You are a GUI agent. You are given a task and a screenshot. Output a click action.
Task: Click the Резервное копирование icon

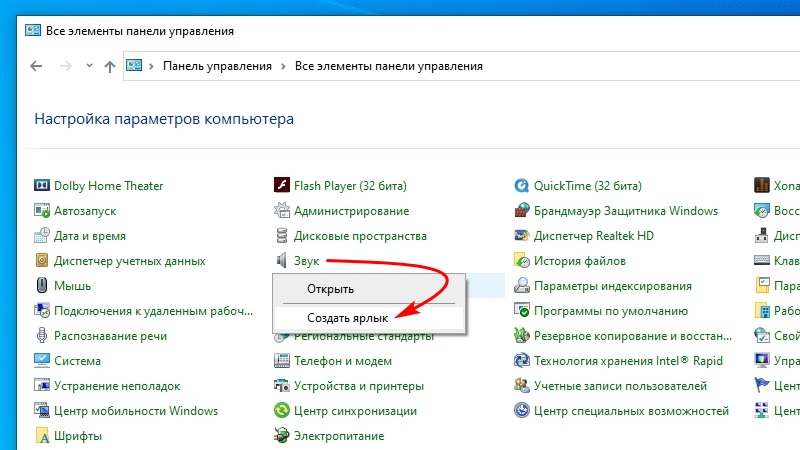pyautogui.click(x=521, y=335)
